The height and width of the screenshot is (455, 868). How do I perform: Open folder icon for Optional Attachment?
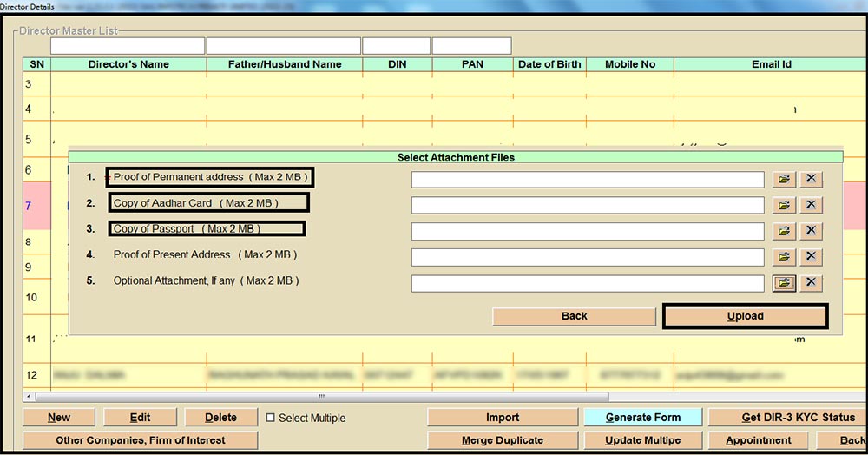784,283
